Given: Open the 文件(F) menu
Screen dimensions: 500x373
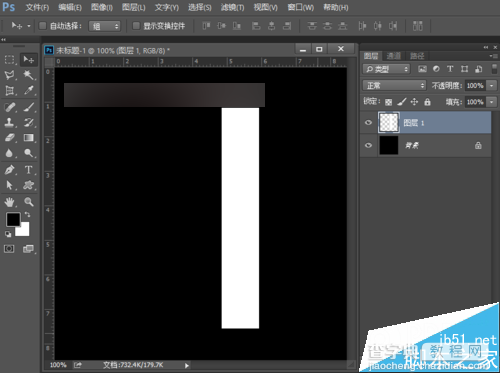Looking at the screenshot, I should 37,7.
